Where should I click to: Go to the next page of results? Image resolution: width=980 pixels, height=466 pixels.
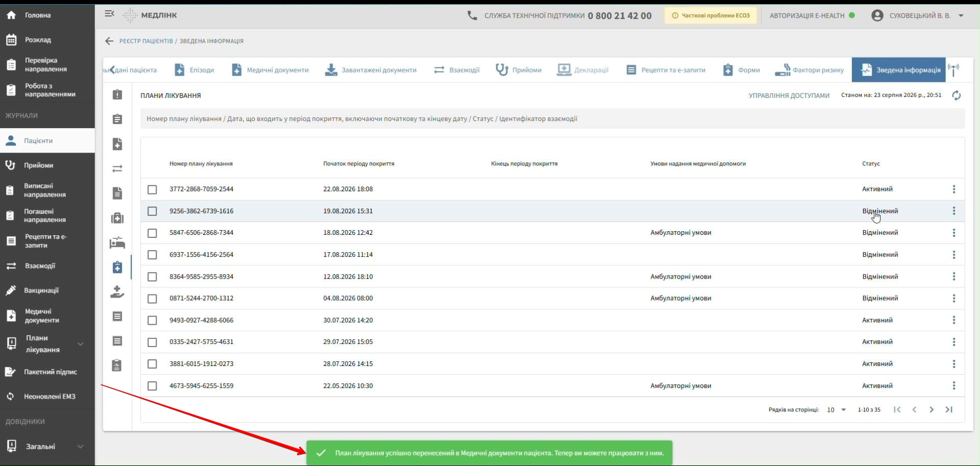point(932,409)
